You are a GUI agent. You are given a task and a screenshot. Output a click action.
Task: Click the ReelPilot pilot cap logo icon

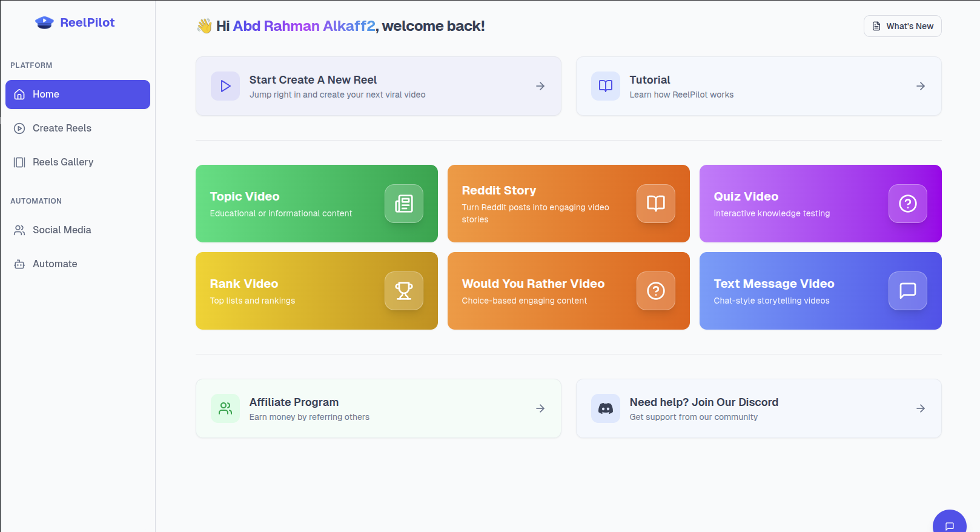(x=44, y=22)
